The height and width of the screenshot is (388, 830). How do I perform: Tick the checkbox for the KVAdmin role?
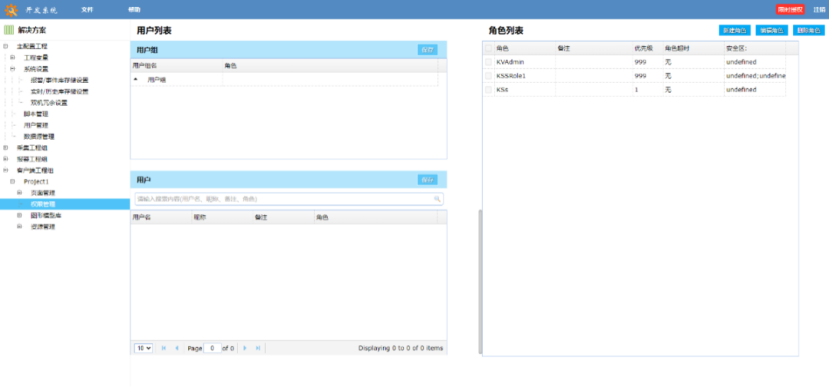pyautogui.click(x=488, y=62)
